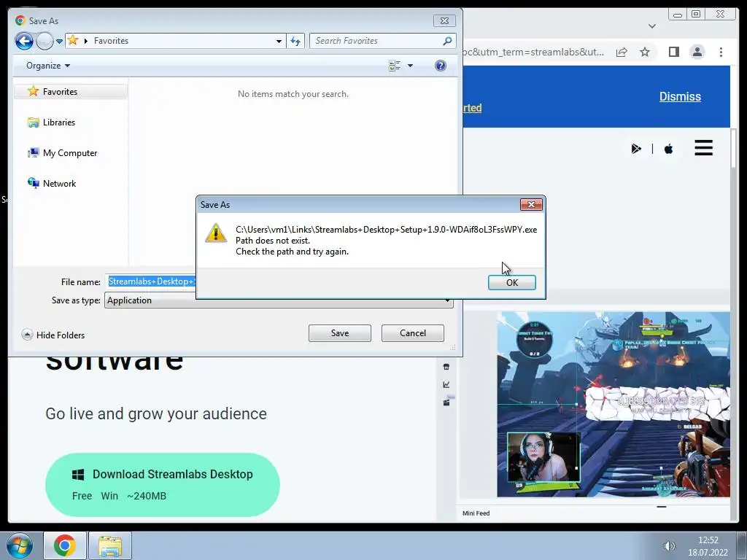The width and height of the screenshot is (747, 560).
Task: Open the hamburger menu on Streamlabs page
Action: (704, 148)
